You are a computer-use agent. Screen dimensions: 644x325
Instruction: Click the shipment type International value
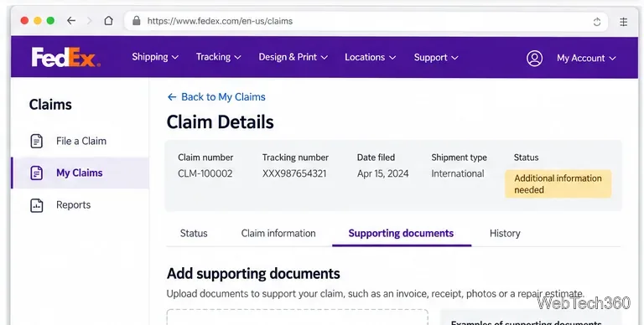(458, 173)
